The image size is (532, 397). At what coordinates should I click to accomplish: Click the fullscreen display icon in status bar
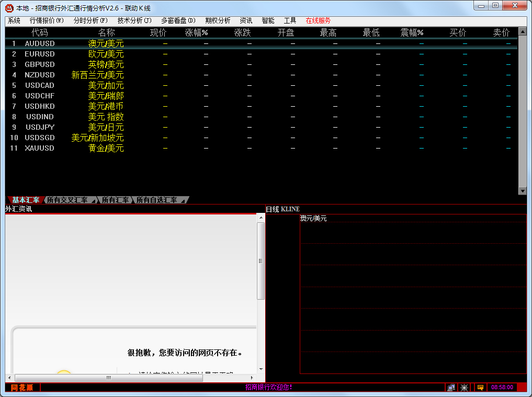coord(464,387)
